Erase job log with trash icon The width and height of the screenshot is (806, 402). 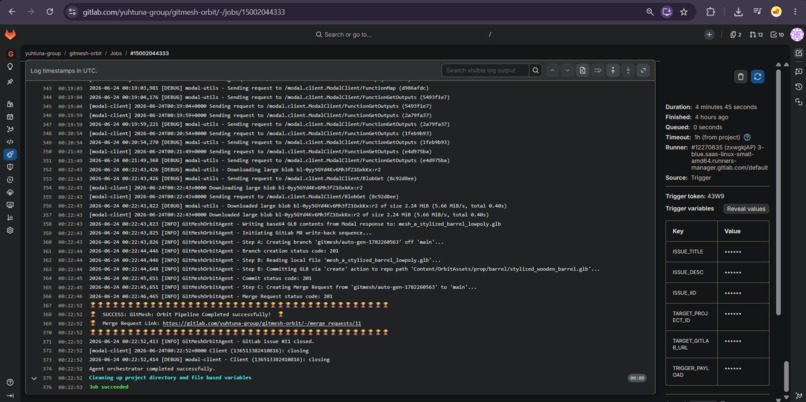[740, 77]
